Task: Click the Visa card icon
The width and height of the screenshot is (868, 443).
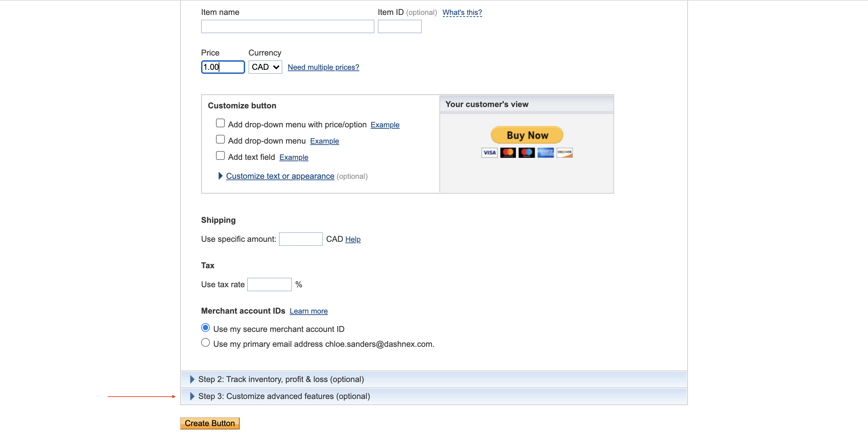Action: [489, 153]
